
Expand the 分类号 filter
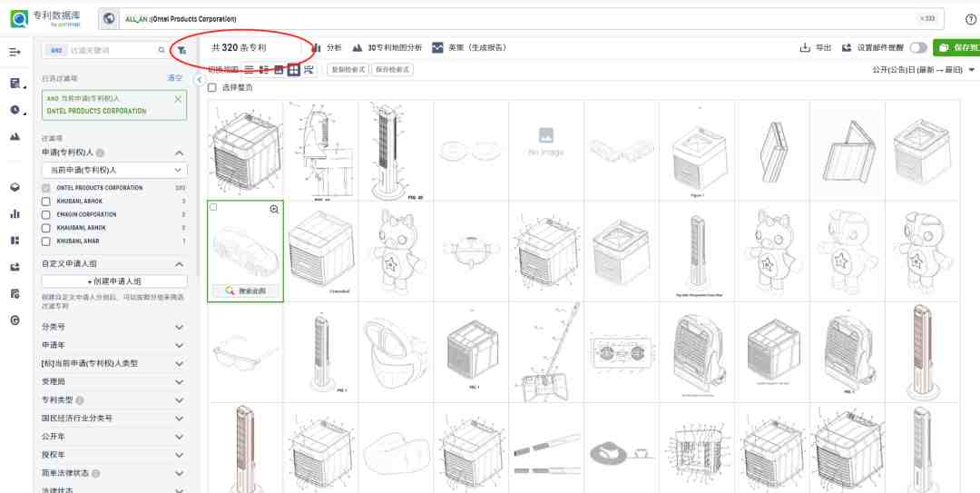pos(179,327)
